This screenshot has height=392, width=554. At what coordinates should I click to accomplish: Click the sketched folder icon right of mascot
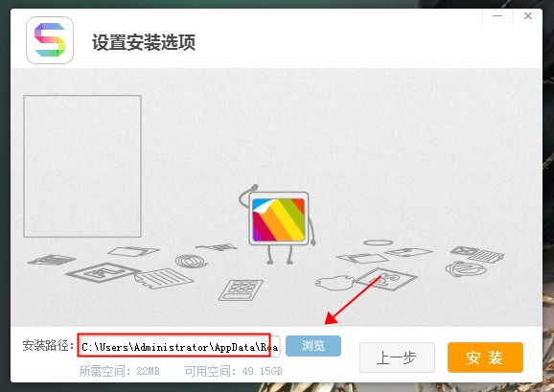coord(362,258)
